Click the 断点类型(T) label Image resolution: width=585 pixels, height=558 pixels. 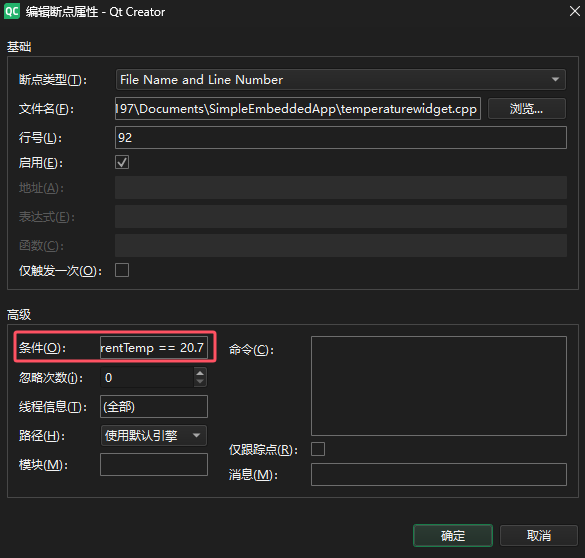point(53,80)
